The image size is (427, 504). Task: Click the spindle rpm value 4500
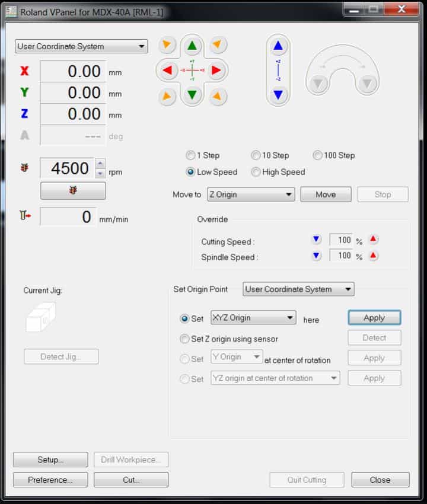[68, 168]
